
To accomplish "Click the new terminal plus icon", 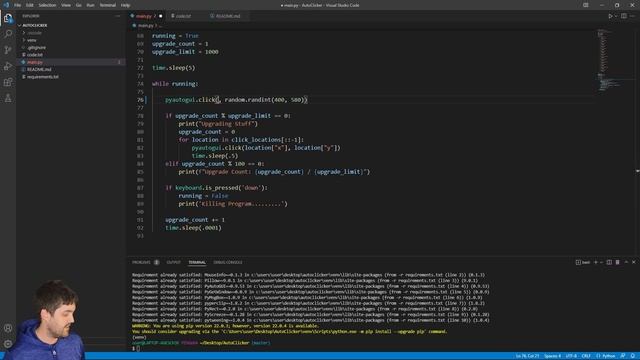I will (596, 262).
